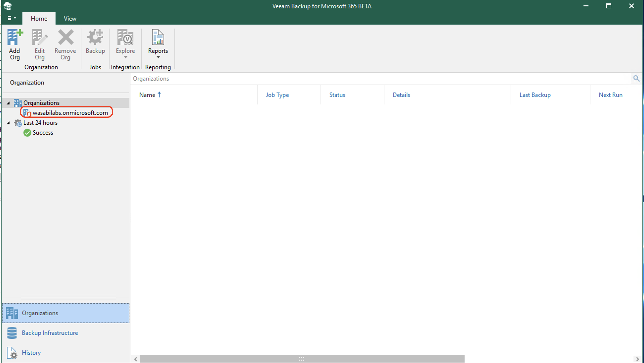Click the search magnifier icon
Image resolution: width=644 pixels, height=363 pixels.
click(636, 79)
